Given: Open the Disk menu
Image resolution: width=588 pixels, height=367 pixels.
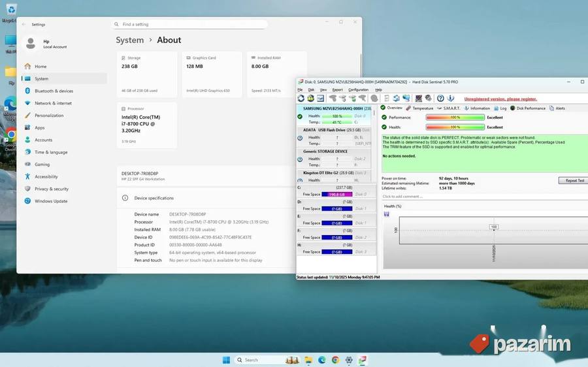Looking at the screenshot, I should click(311, 90).
